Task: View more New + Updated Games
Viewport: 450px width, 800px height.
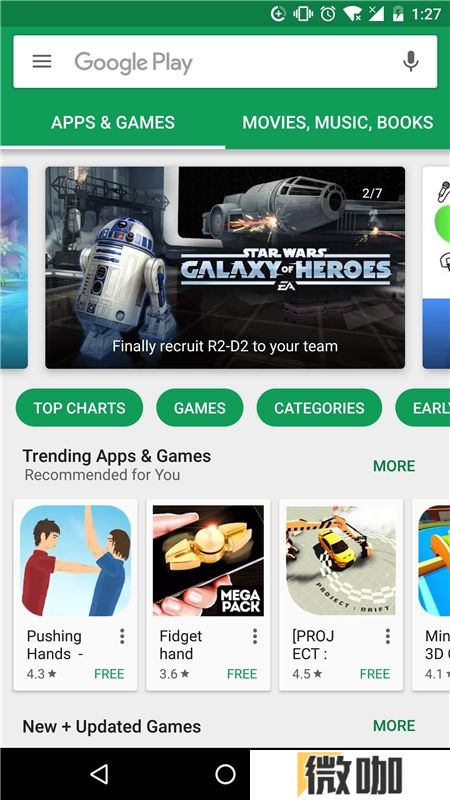Action: click(394, 726)
